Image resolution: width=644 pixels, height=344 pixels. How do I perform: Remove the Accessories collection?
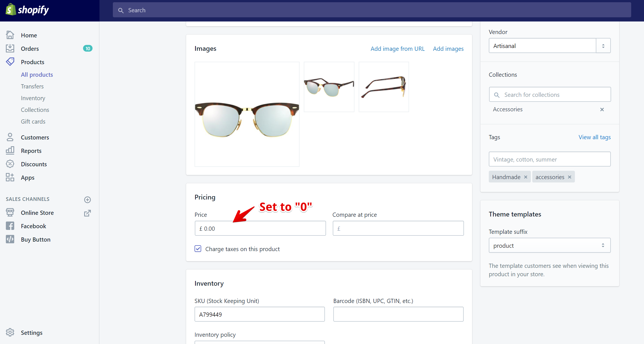click(602, 110)
